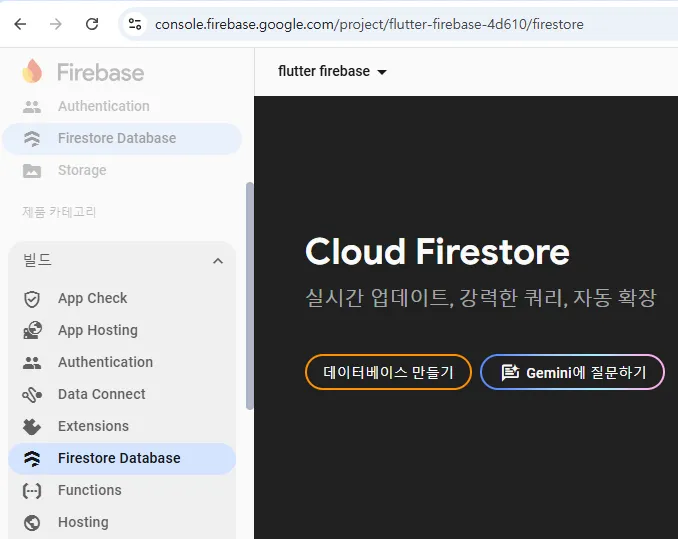678x539 pixels.
Task: Click the browser forward arrow
Action: click(x=56, y=24)
